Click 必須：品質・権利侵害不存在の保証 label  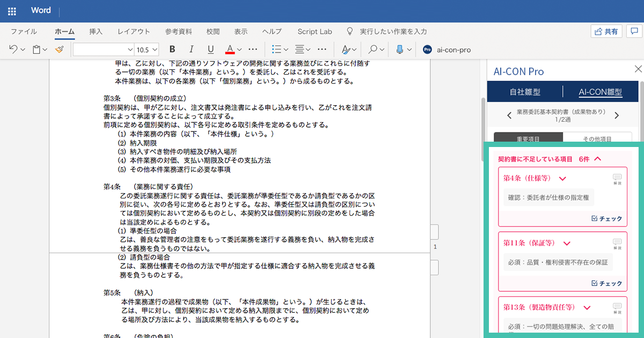[x=557, y=262]
